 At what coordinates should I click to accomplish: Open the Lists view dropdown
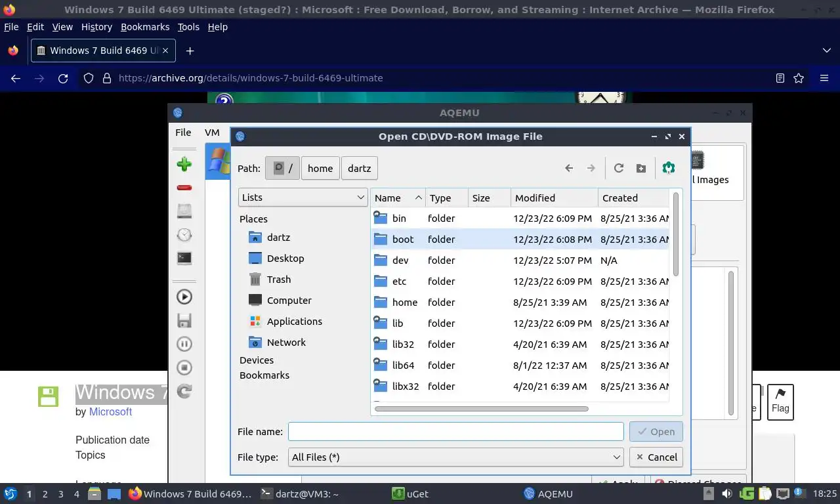303,197
